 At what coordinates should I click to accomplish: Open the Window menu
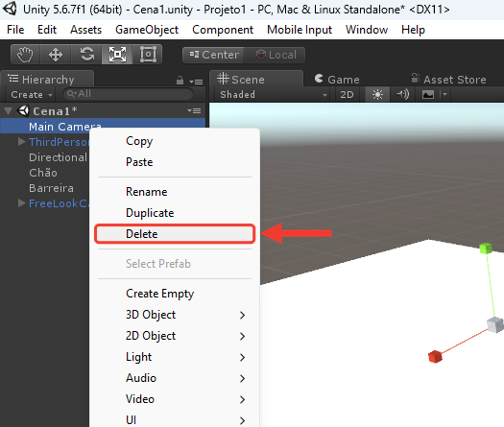coord(367,30)
